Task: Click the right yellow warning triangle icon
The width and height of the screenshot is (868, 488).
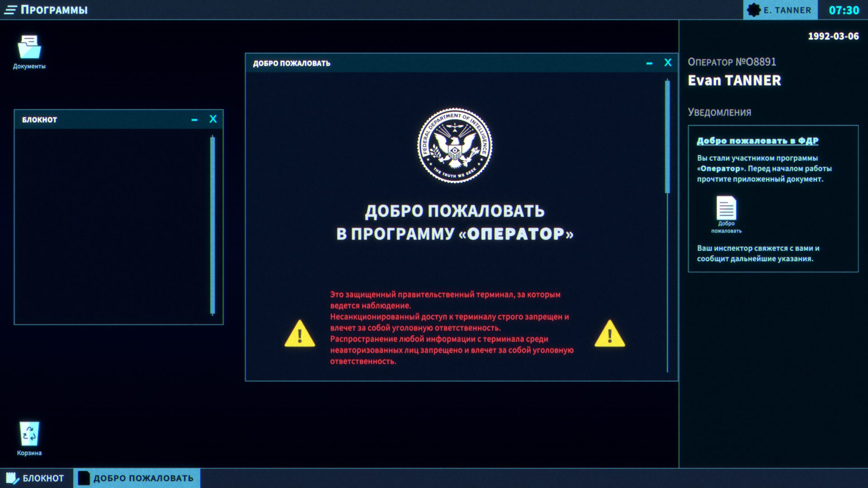Action: coord(610,334)
